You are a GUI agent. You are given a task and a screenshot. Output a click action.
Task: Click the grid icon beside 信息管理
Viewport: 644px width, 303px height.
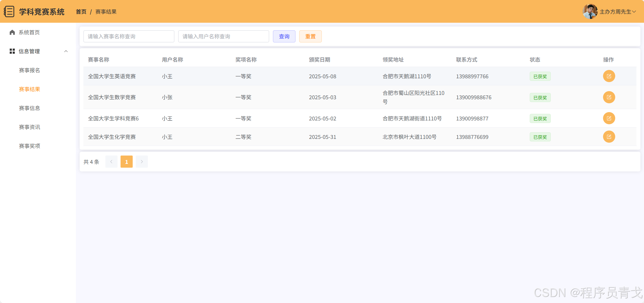point(12,51)
